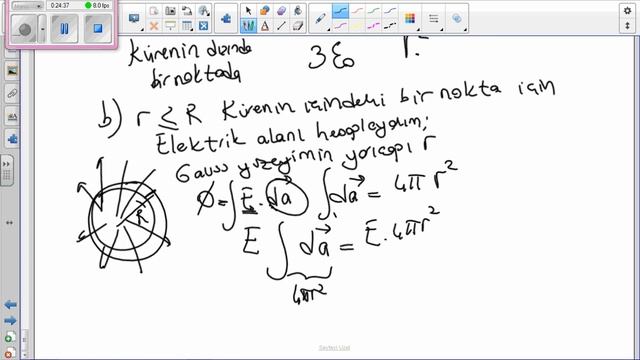
Task: Pause the screen recording
Action: (x=64, y=29)
